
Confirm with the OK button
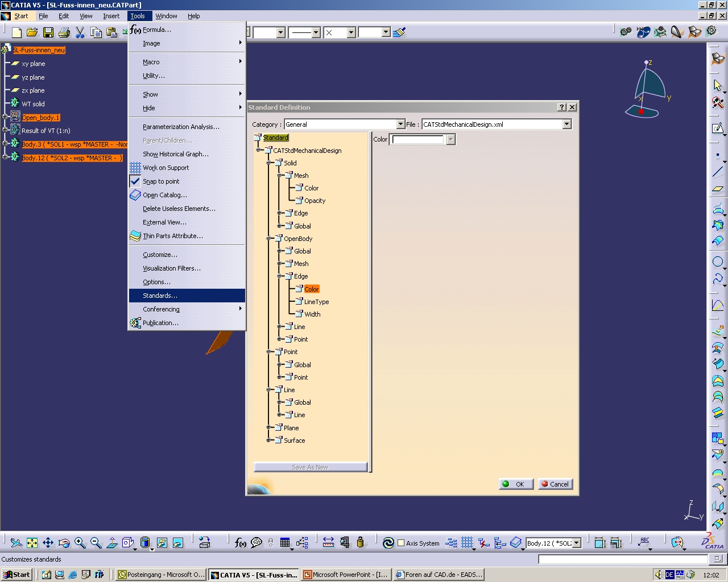(x=516, y=484)
